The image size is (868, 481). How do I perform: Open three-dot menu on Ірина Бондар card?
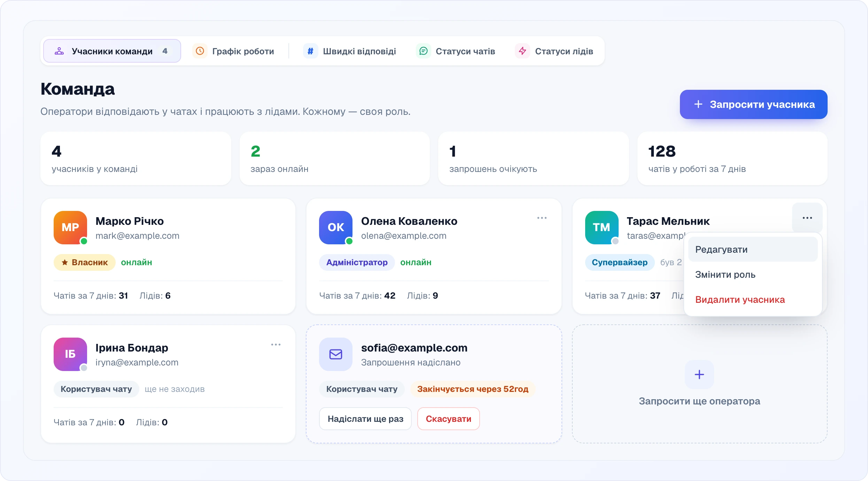276,345
